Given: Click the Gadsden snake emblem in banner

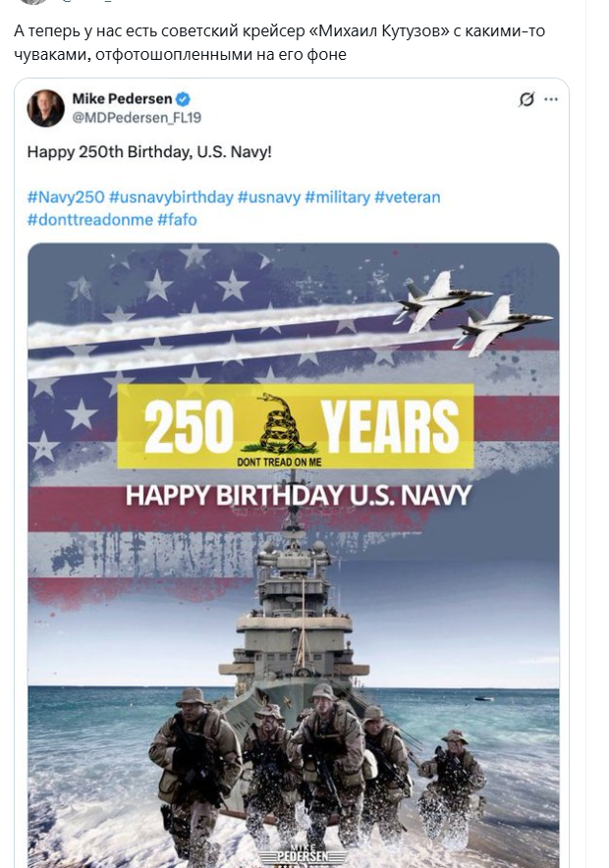Looking at the screenshot, I should [x=287, y=422].
